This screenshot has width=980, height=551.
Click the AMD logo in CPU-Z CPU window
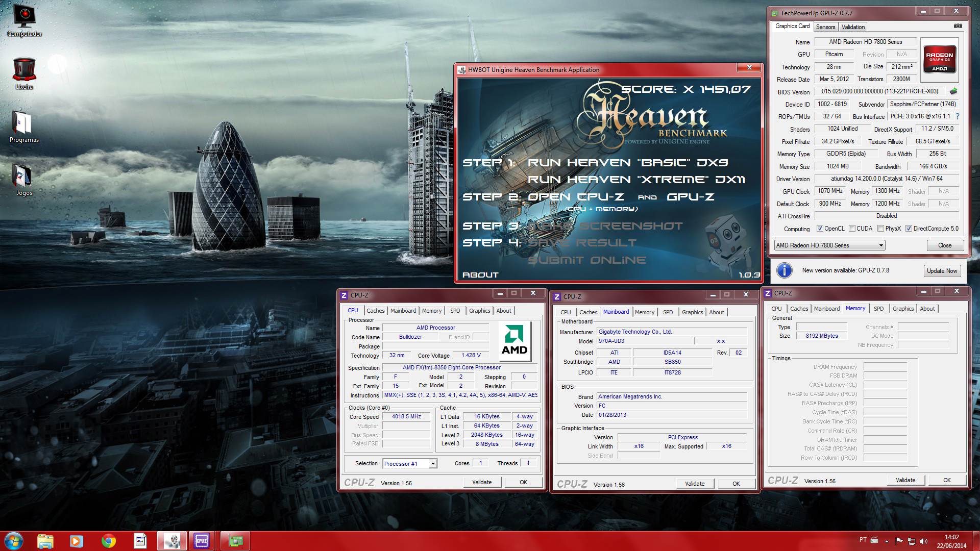click(x=514, y=341)
